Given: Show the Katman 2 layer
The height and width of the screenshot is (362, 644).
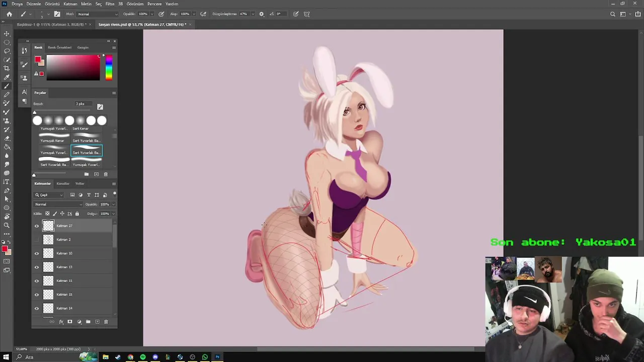Looking at the screenshot, I should tap(36, 240).
